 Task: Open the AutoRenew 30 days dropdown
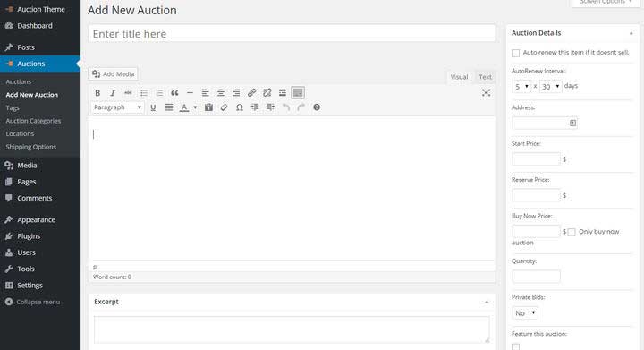coord(550,86)
